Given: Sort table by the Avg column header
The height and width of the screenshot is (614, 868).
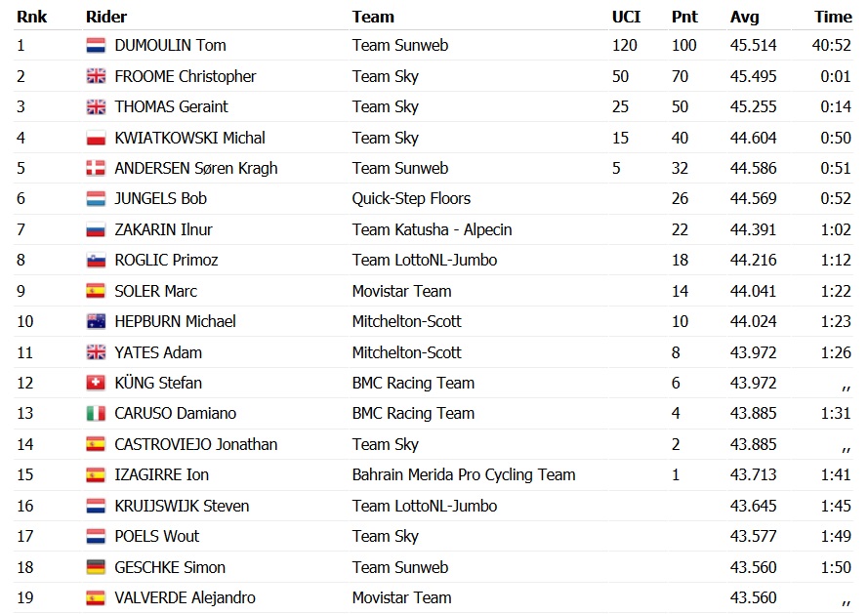Looking at the screenshot, I should pyautogui.click(x=745, y=17).
